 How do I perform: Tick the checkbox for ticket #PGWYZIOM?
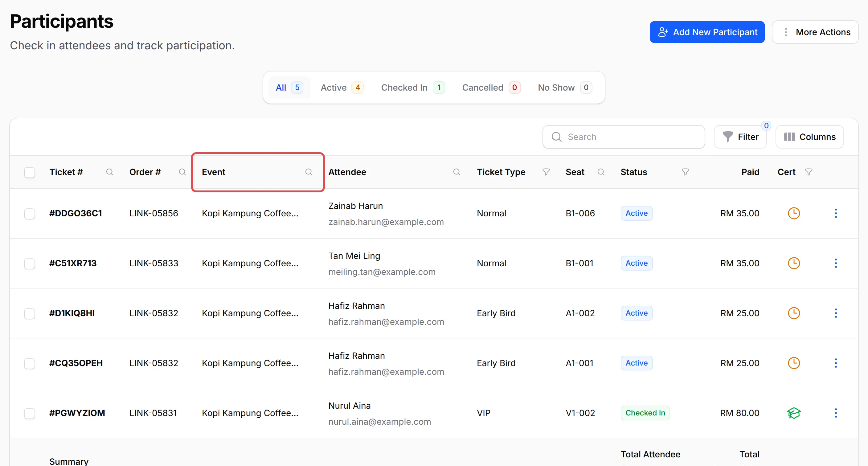click(x=30, y=413)
